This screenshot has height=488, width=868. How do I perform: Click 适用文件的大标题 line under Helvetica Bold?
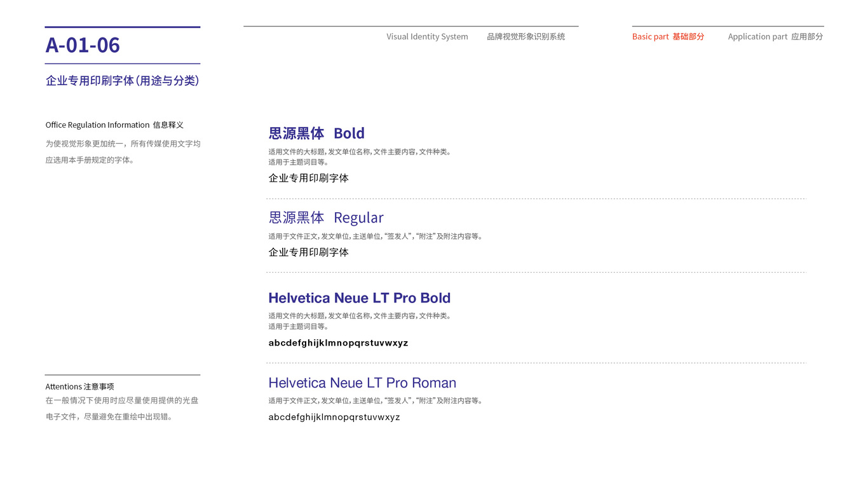click(360, 316)
